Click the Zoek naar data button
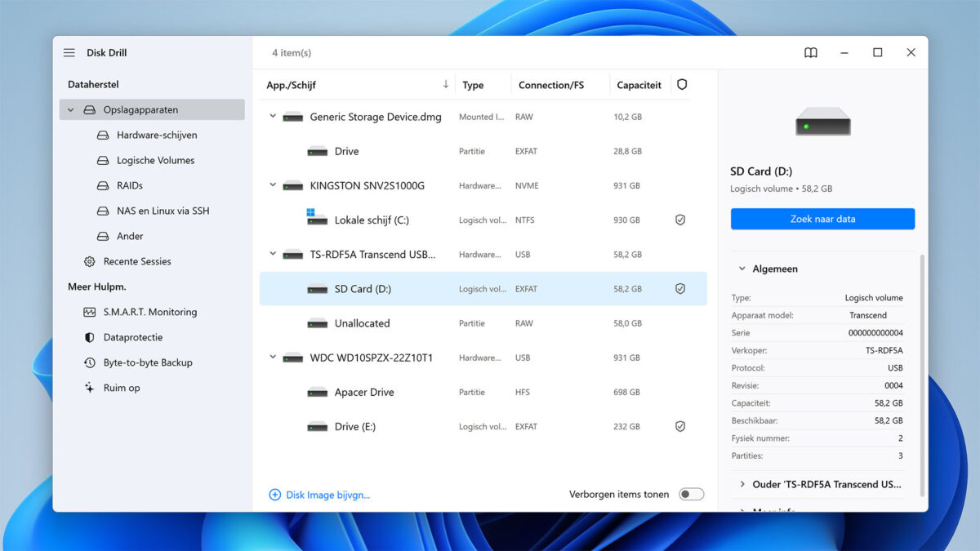 point(822,219)
